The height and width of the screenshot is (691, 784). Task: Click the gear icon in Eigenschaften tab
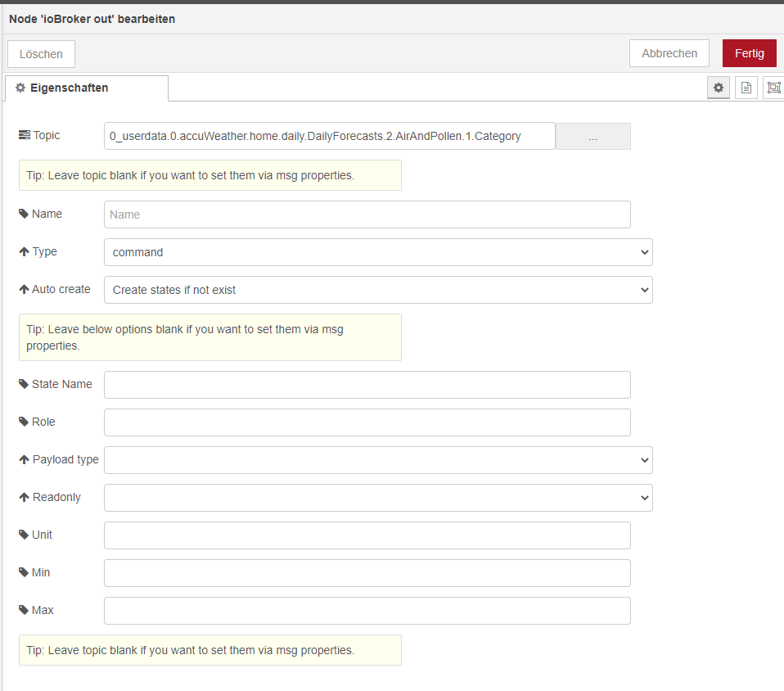(20, 88)
